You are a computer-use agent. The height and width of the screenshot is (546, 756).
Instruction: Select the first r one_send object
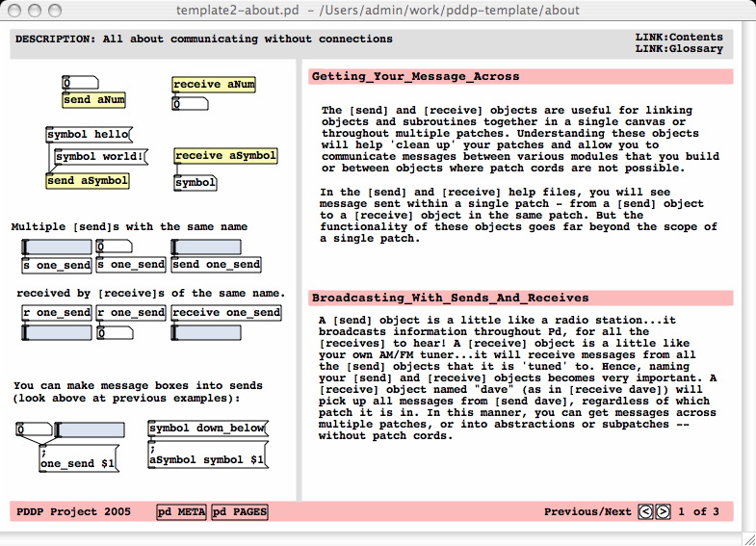point(57,313)
